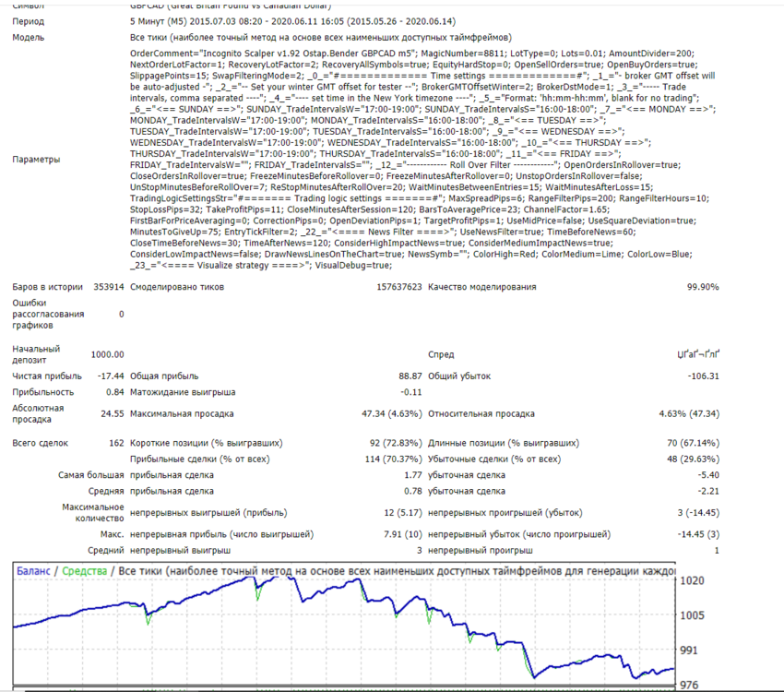Select the absolute drawdown value 24.55
Viewport: 784px width, 692px height.
tap(113, 413)
